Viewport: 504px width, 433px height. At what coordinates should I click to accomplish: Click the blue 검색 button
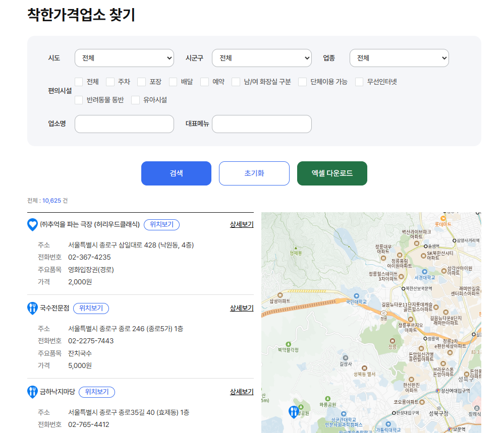click(x=176, y=173)
